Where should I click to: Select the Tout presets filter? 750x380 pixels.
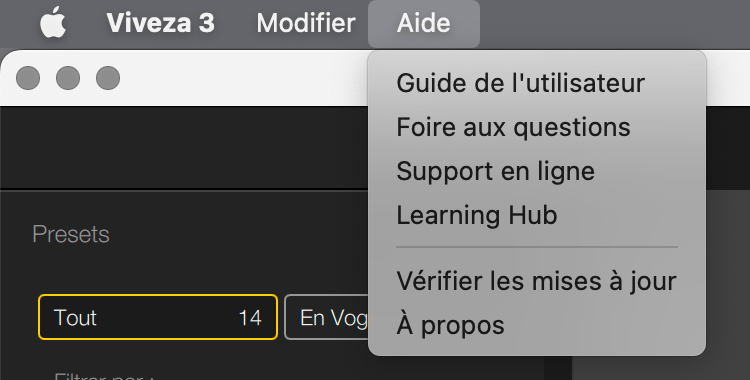158,317
